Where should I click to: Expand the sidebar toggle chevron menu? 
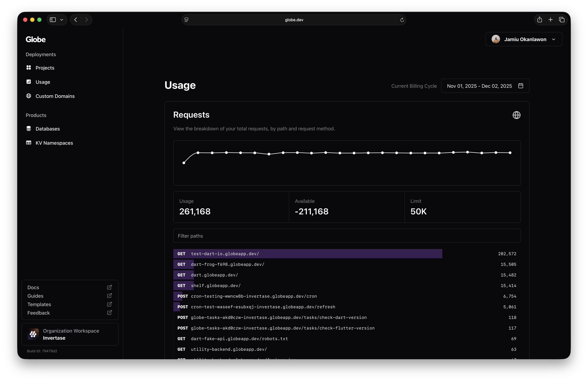(62, 20)
